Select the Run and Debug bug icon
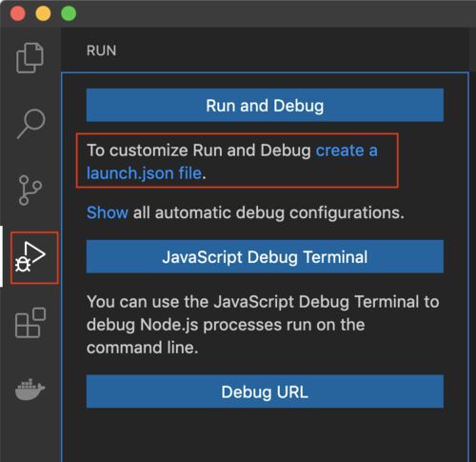 [x=30, y=257]
